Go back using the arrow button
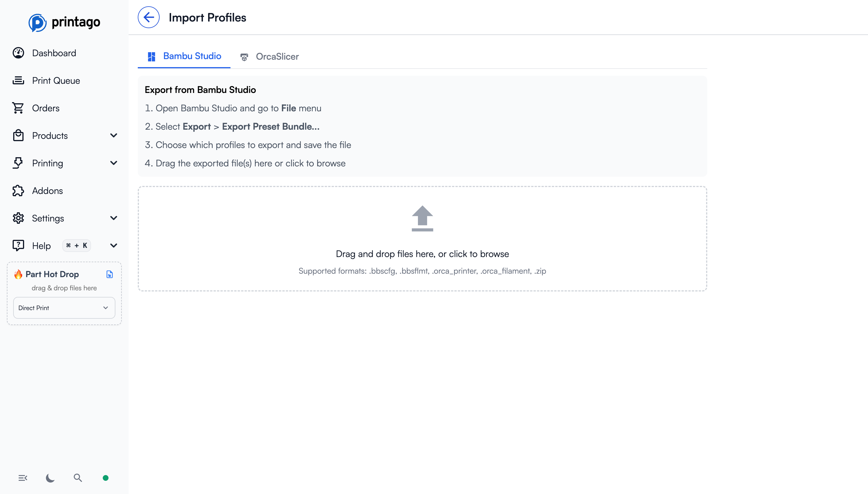Screen dimensions: 868x494 pos(148,17)
